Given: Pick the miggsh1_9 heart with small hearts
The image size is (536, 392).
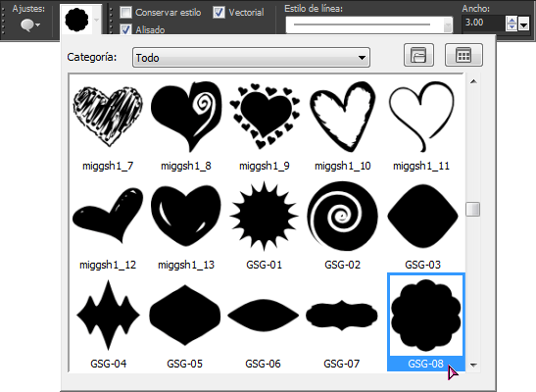Looking at the screenshot, I should click(x=265, y=117).
